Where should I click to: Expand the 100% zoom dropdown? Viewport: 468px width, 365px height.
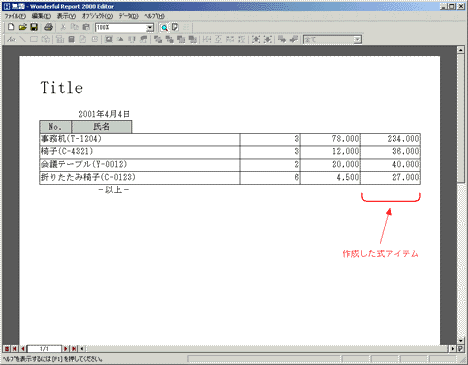tap(150, 28)
